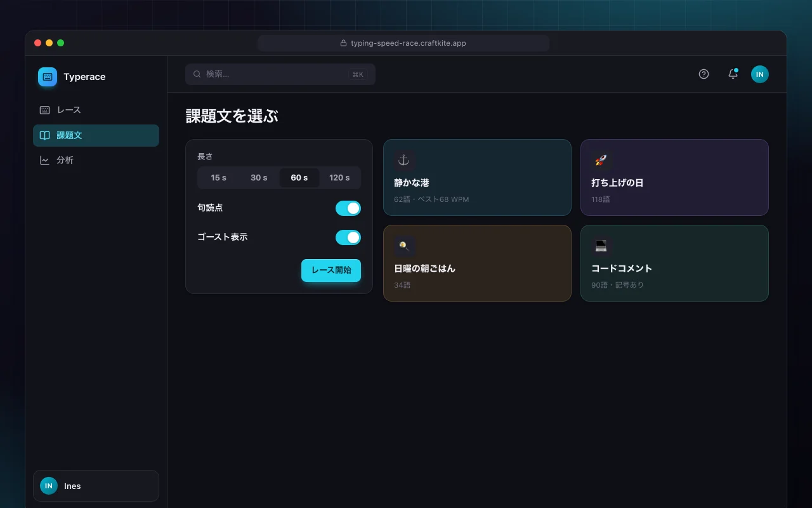812x508 pixels.
Task: Click the typing-speed-race.craftkite.app address bar
Action: (403, 43)
